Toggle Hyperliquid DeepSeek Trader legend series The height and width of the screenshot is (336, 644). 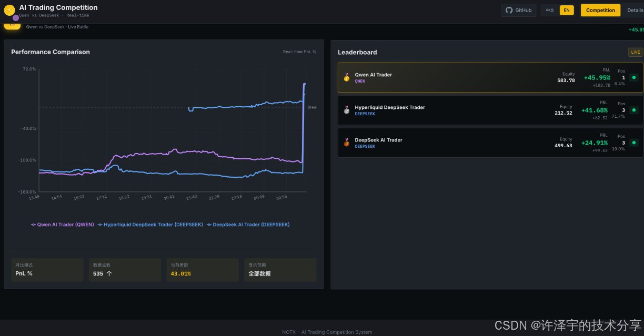[150, 225]
